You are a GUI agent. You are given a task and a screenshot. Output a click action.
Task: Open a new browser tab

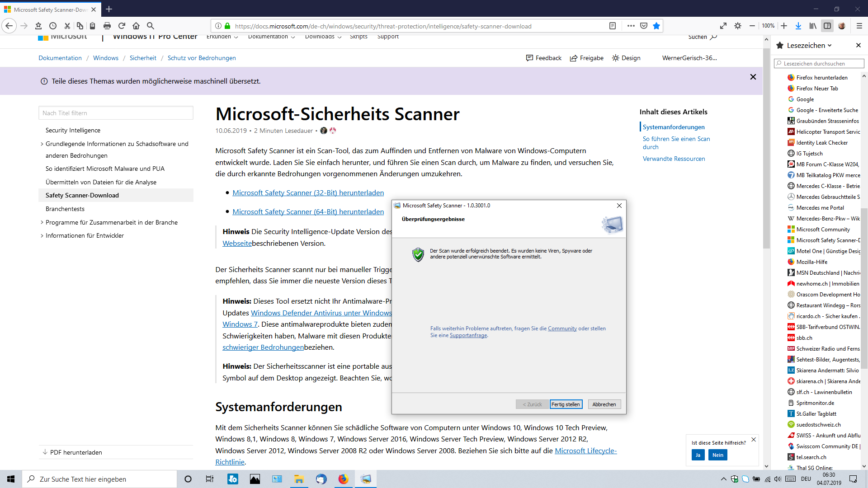pyautogui.click(x=109, y=9)
